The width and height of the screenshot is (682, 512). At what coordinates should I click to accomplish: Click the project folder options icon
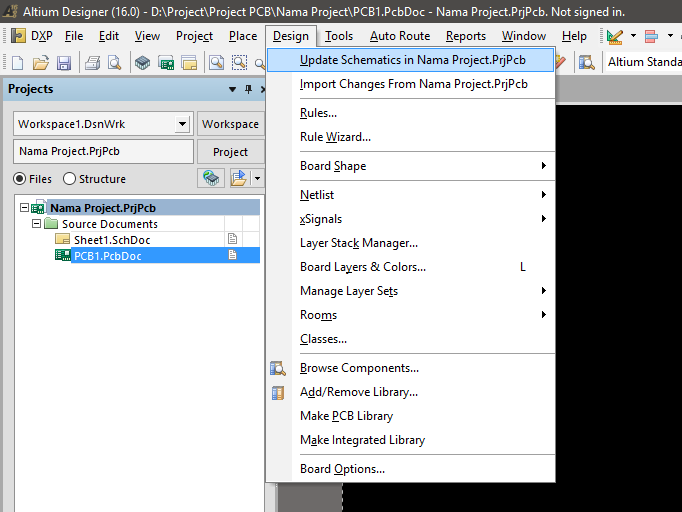click(239, 178)
